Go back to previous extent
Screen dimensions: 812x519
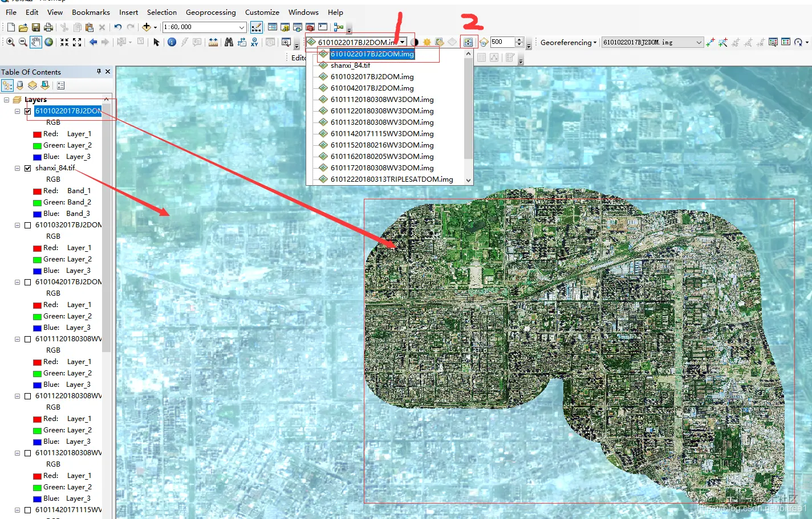coord(93,42)
